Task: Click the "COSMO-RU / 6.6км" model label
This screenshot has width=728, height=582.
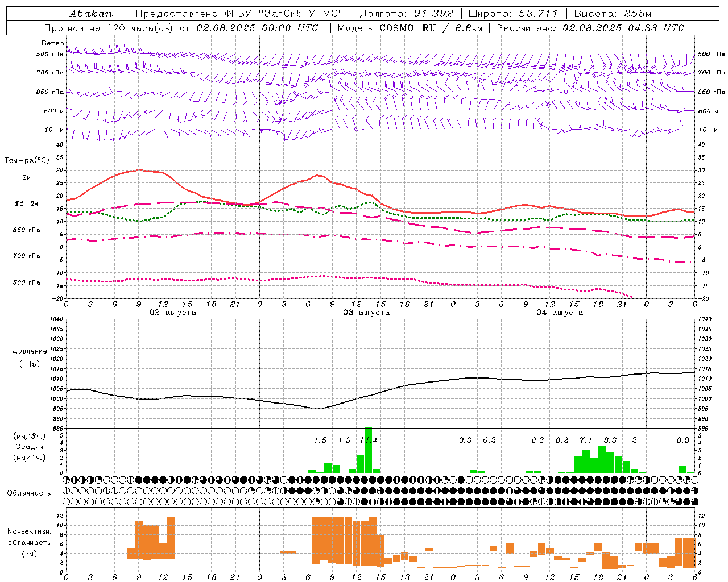Action: point(431,28)
